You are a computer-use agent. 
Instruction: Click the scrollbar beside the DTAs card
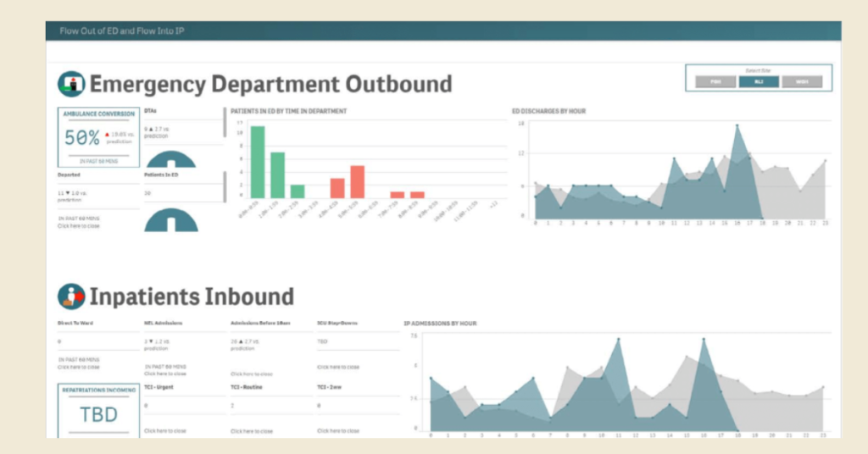(x=225, y=122)
